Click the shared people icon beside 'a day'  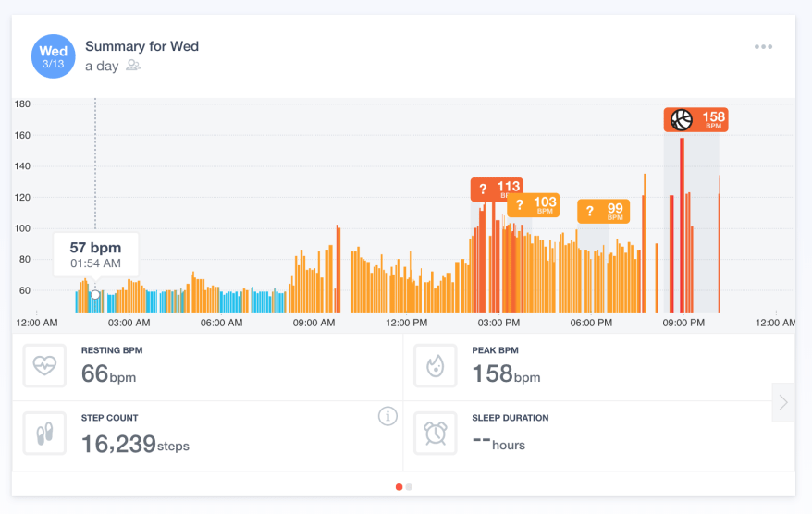pyautogui.click(x=133, y=66)
